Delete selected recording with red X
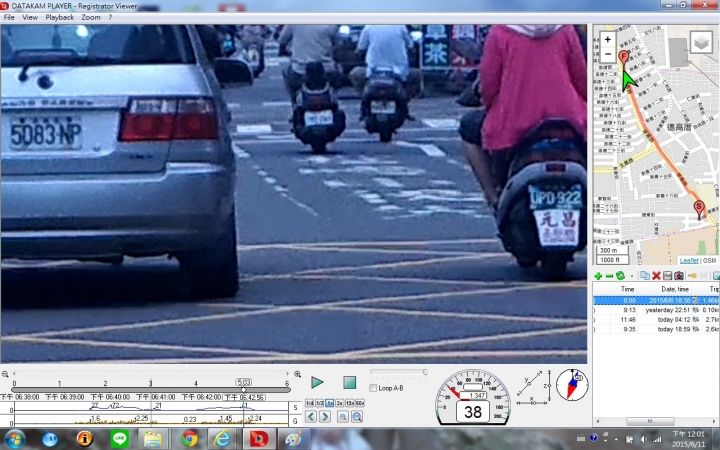Screen dimensions: 720x450 point(656,276)
